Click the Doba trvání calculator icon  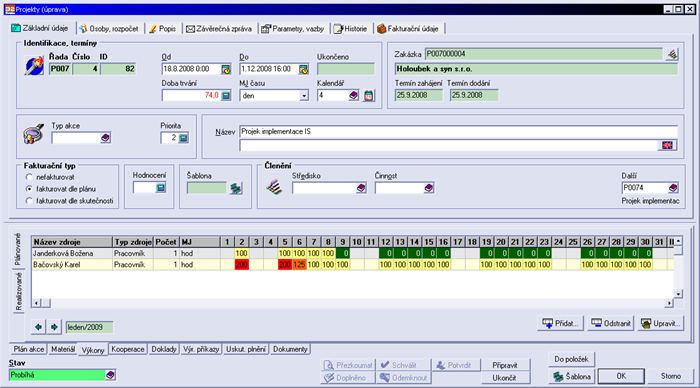(x=226, y=96)
